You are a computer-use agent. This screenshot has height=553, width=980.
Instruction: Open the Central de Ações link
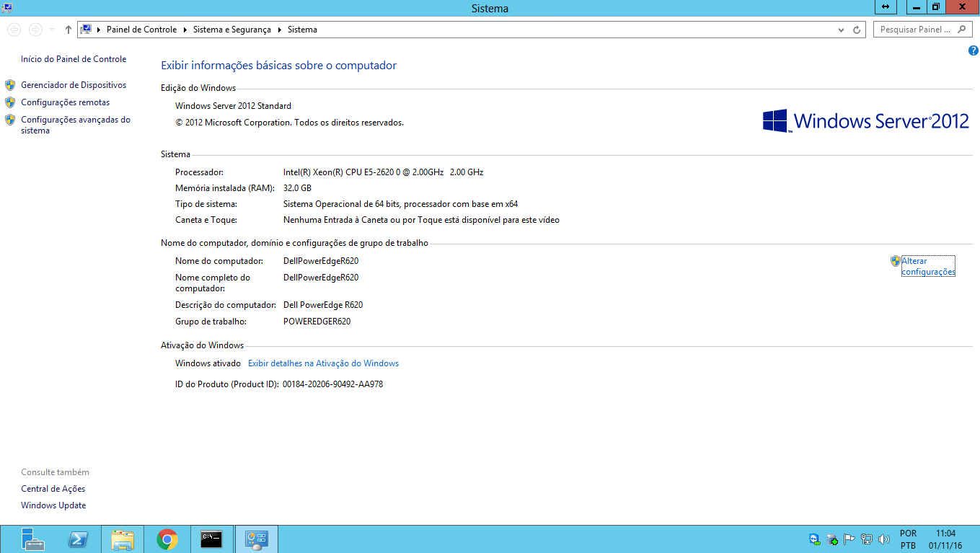click(x=53, y=489)
